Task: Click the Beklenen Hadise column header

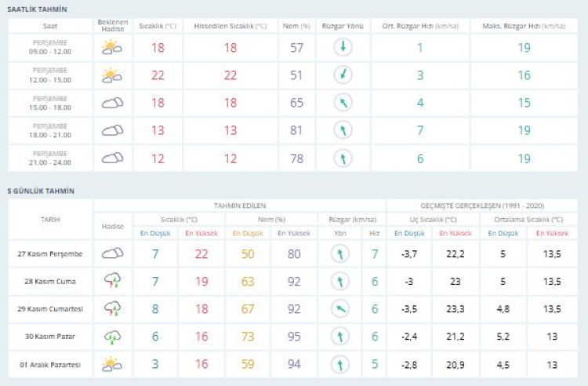Action: tap(113, 26)
